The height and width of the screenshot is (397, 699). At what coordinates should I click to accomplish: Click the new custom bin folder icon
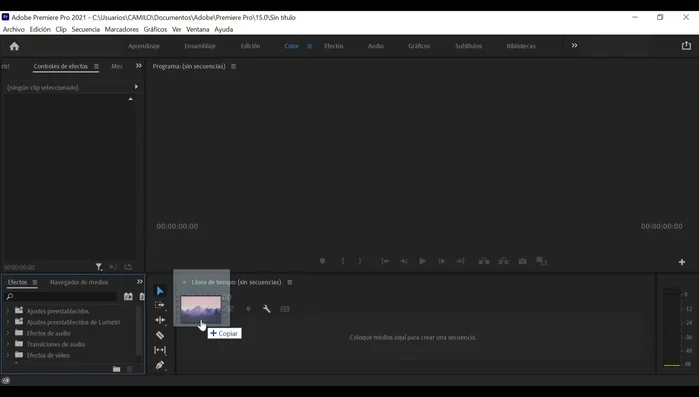pos(116,369)
